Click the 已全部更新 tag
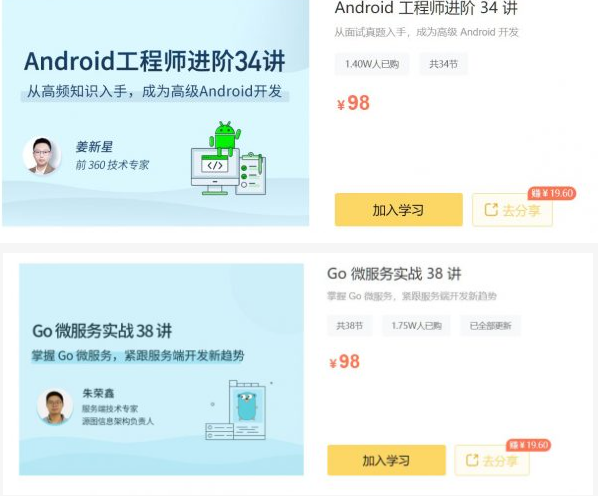The image size is (598, 496). [x=490, y=326]
